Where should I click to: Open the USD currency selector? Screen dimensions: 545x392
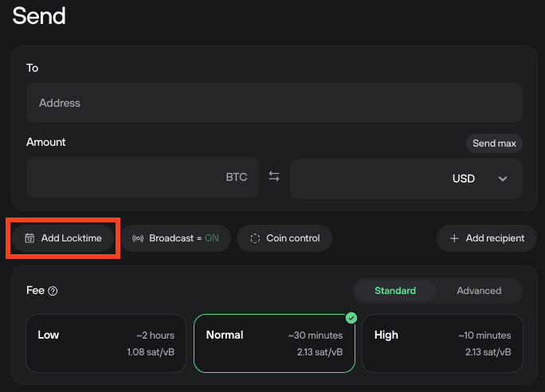click(x=406, y=179)
